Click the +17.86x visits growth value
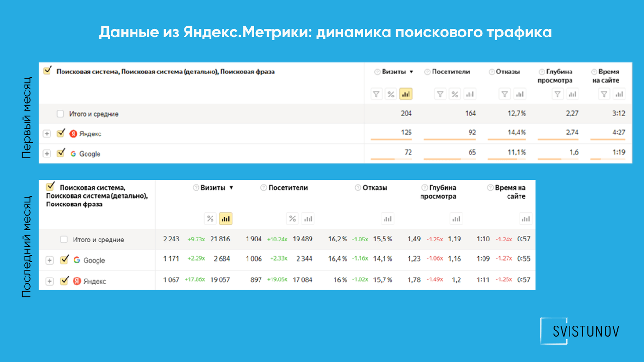 tap(195, 279)
